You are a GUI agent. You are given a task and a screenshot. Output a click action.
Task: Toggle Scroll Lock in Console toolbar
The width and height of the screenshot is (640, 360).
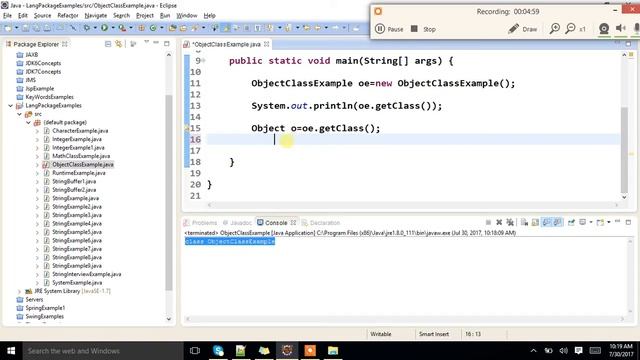tap(535, 222)
